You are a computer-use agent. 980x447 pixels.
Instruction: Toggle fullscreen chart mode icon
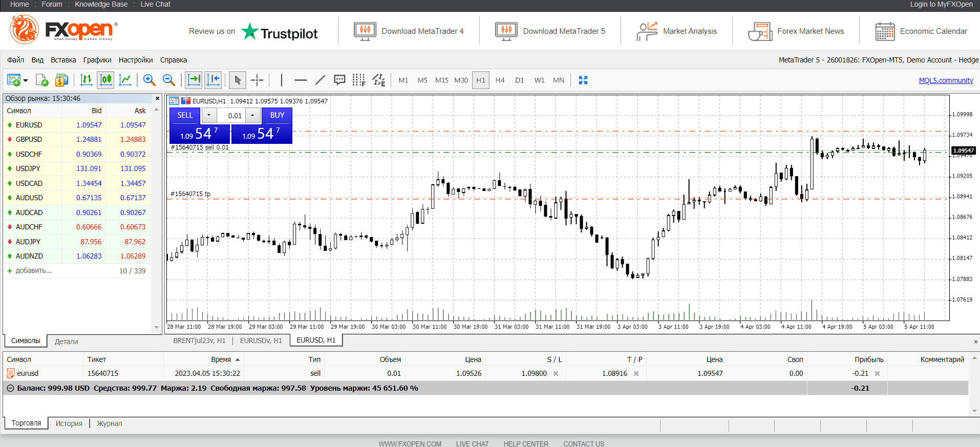[x=583, y=80]
